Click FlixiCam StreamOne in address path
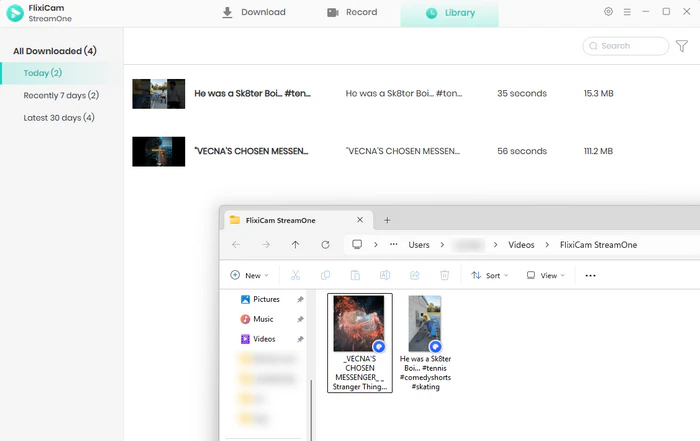The height and width of the screenshot is (441, 700). coord(598,245)
